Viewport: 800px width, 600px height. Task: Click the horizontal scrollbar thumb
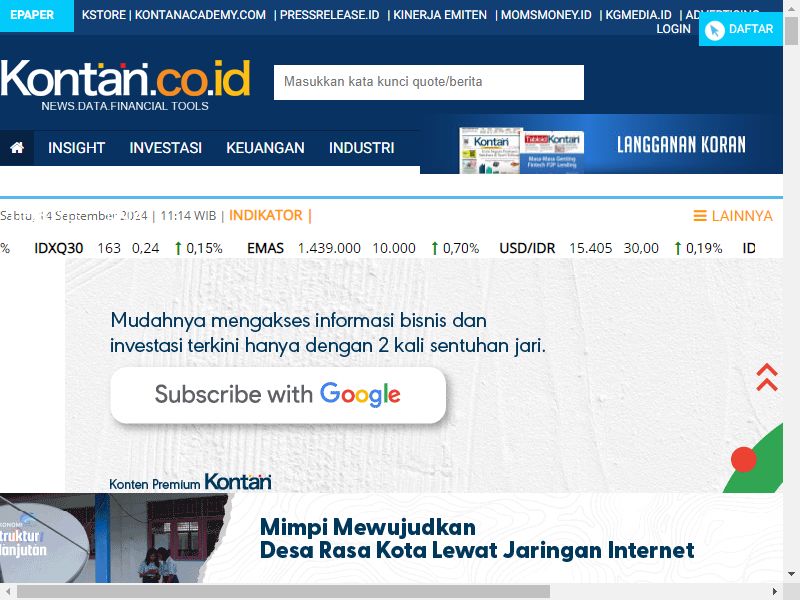pyautogui.click(x=283, y=592)
